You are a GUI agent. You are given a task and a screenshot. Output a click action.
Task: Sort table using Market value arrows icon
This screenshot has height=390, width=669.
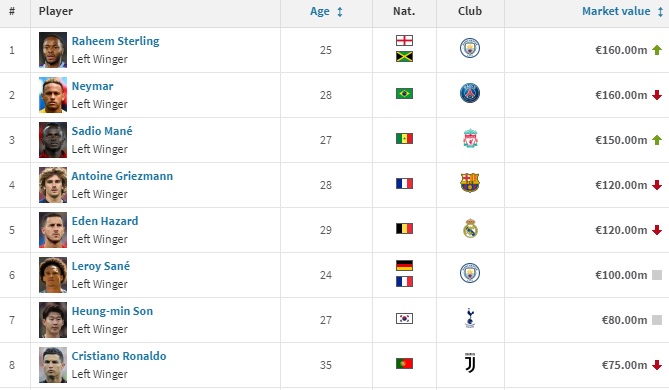point(660,12)
